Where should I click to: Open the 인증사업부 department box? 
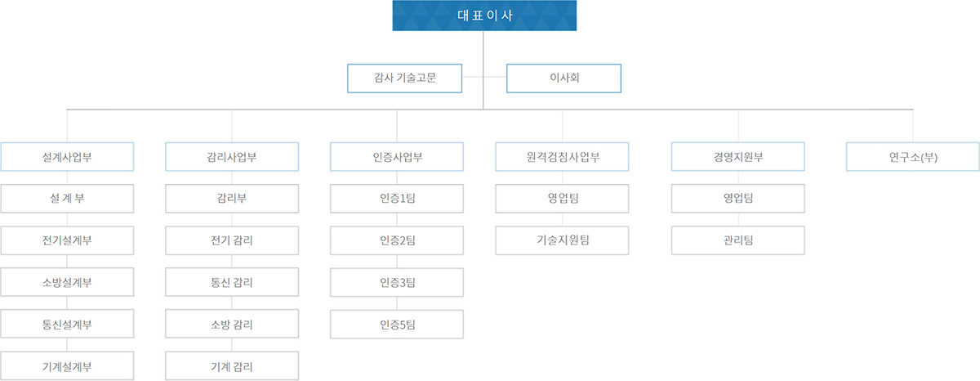397,157
